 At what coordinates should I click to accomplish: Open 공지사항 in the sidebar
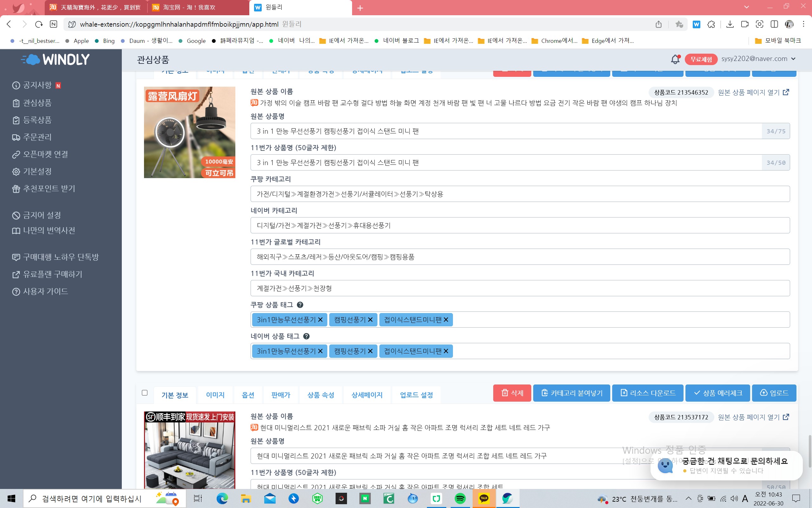(36, 85)
